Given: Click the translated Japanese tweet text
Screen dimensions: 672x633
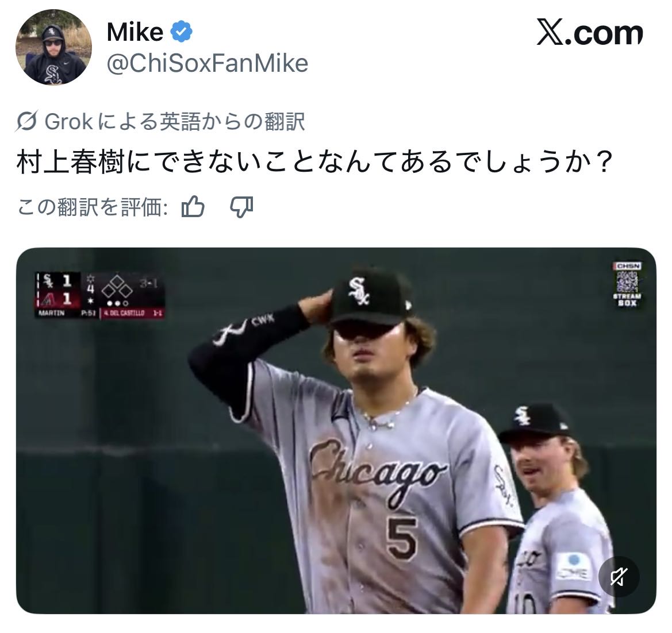Looking at the screenshot, I should coord(315,163).
